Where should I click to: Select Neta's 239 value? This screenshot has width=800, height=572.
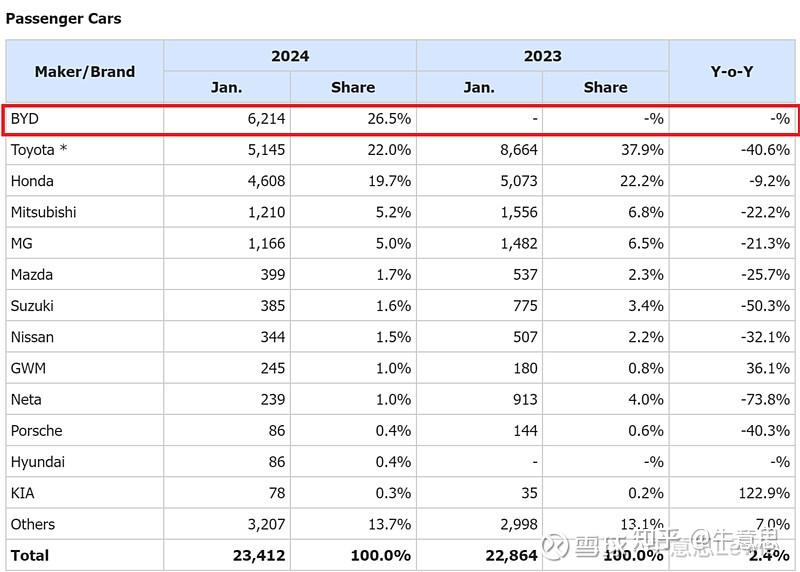[x=227, y=399]
